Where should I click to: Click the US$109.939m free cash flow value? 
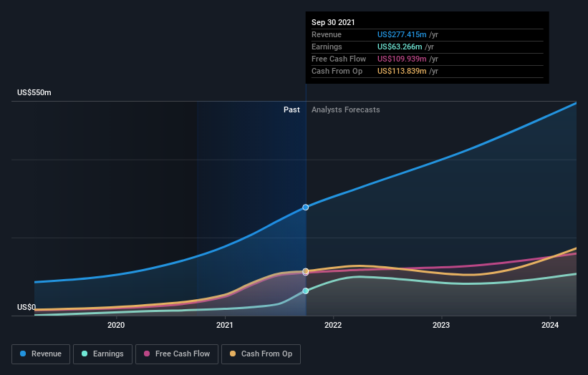[402, 59]
